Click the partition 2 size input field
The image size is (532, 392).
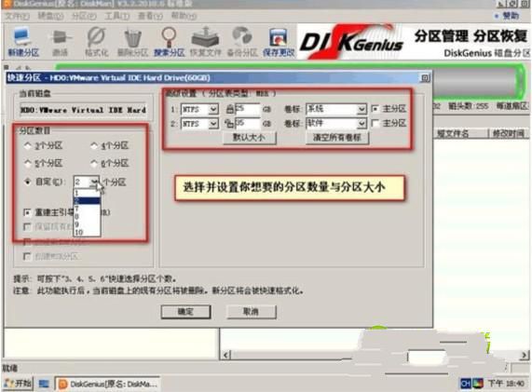pos(248,123)
